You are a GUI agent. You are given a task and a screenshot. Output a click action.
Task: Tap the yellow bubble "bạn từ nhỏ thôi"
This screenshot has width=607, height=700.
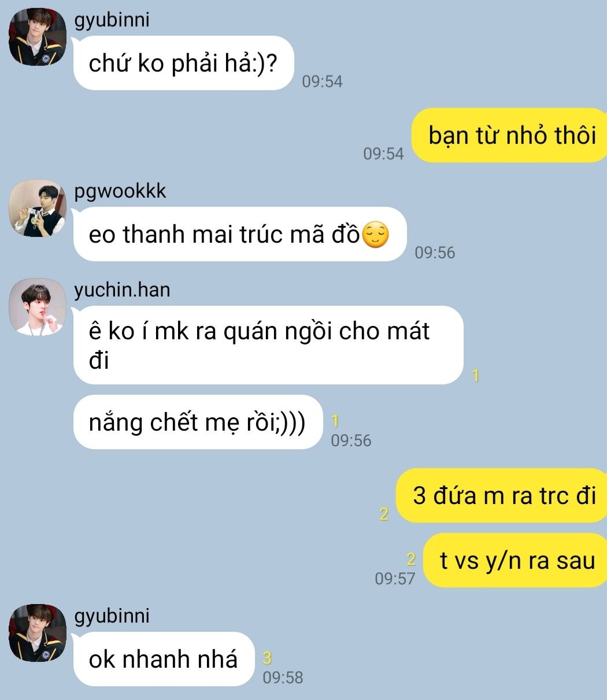point(509,135)
